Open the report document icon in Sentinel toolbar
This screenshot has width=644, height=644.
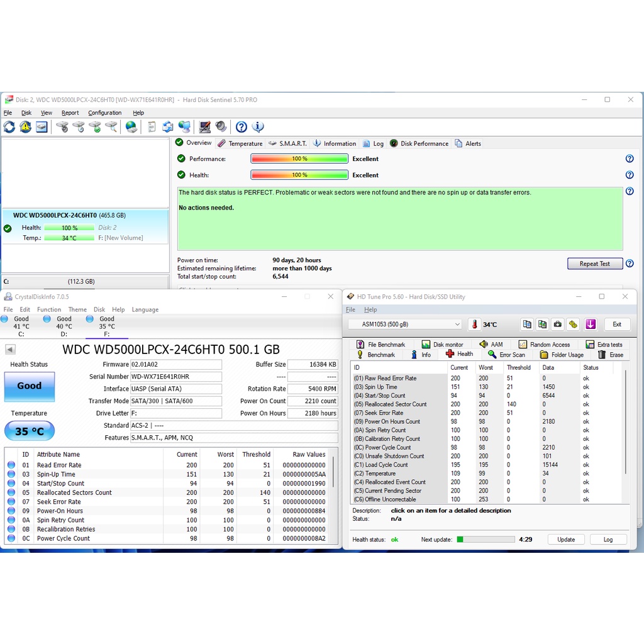click(x=152, y=127)
